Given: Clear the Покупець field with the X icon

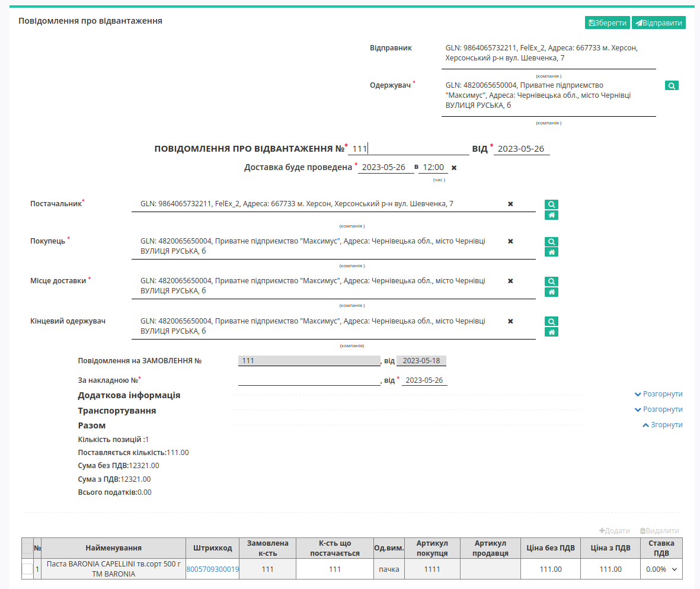Looking at the screenshot, I should (x=510, y=241).
